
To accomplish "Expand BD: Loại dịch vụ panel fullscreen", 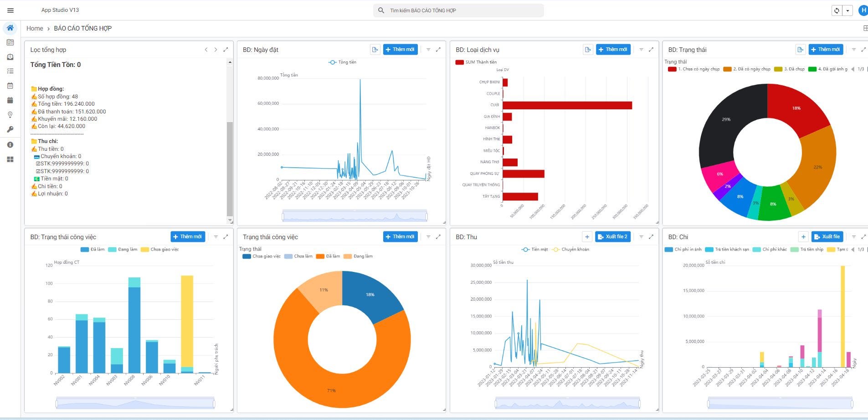I will (x=651, y=50).
